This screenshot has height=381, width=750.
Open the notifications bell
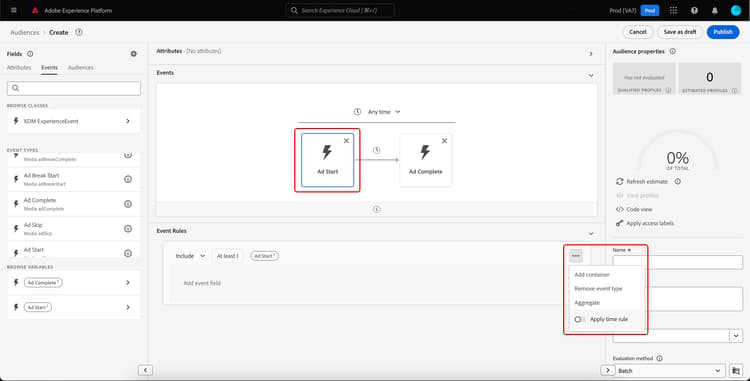pyautogui.click(x=715, y=10)
